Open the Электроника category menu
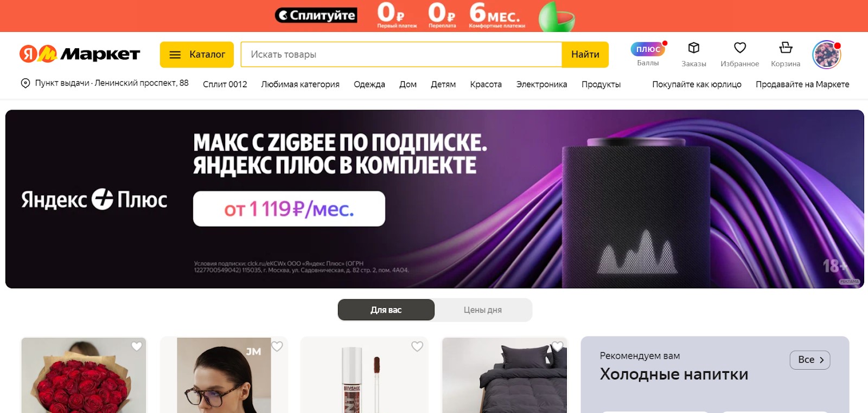This screenshot has width=868, height=413. (x=541, y=84)
